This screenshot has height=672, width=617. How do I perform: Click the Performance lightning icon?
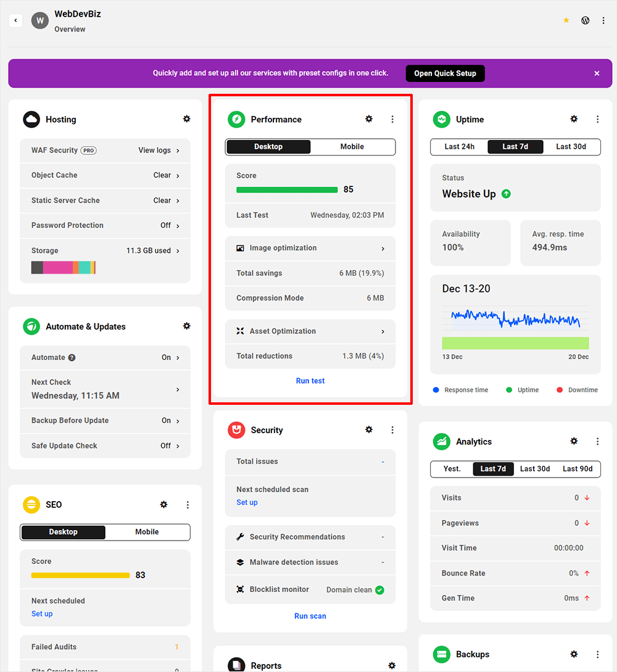236,120
